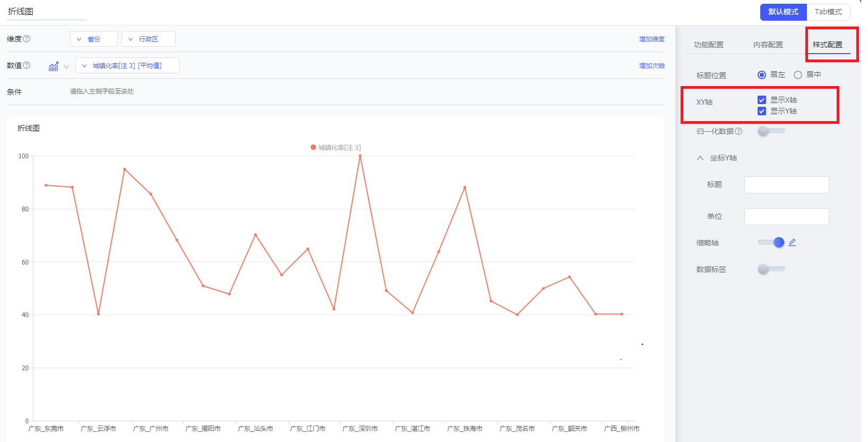Click the Tab模式 button
The image size is (868, 442).
tap(828, 12)
